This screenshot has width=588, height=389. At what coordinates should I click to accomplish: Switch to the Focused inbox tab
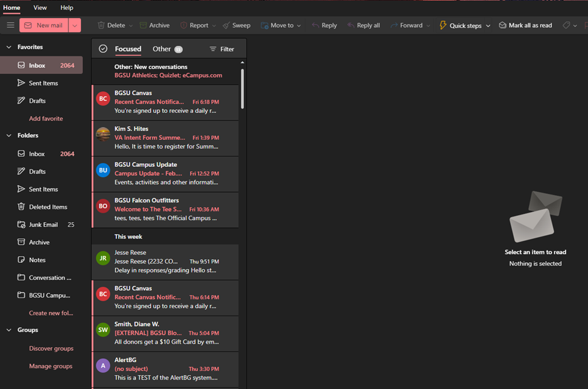click(128, 49)
